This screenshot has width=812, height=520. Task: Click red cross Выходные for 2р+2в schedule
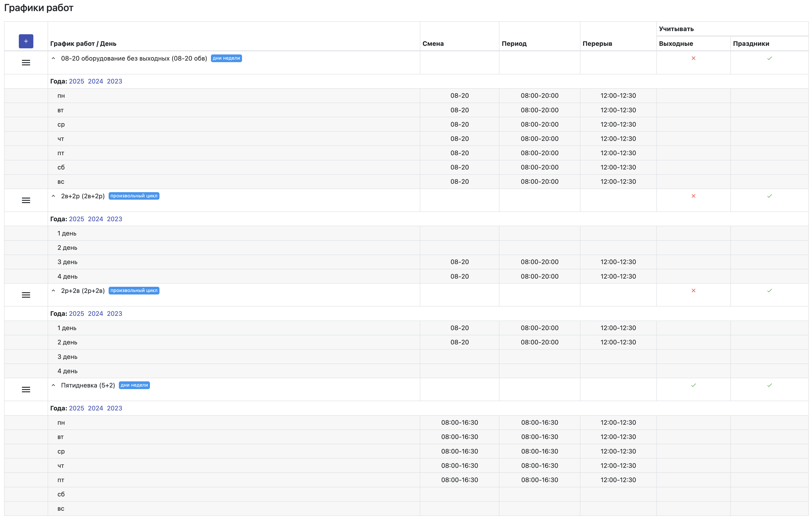(693, 291)
